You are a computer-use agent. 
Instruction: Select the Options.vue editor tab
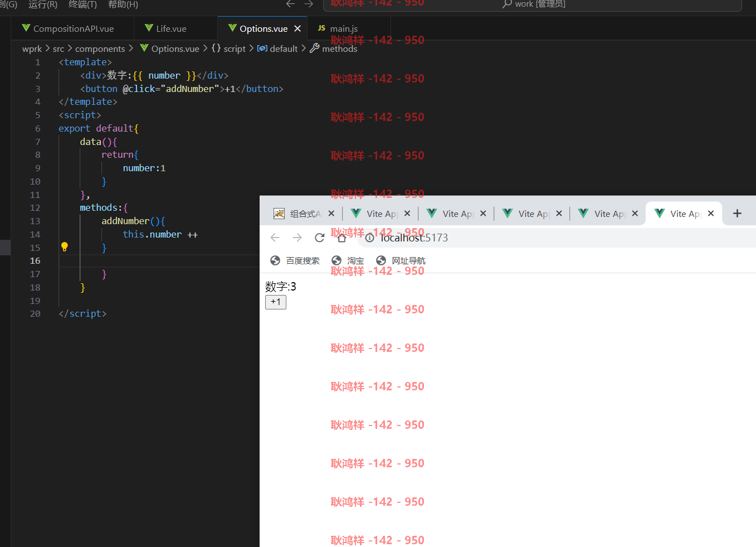click(x=263, y=28)
